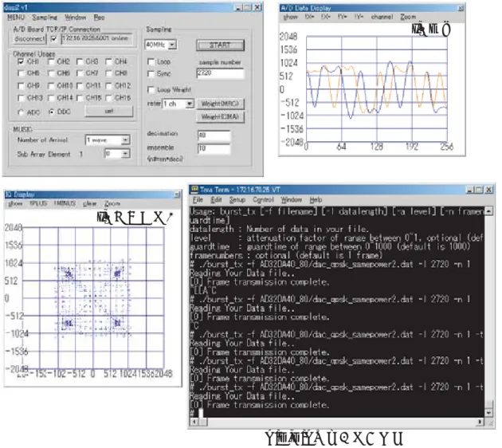Close the IQ Display window
Screen dimensions: 502x448
(177, 195)
